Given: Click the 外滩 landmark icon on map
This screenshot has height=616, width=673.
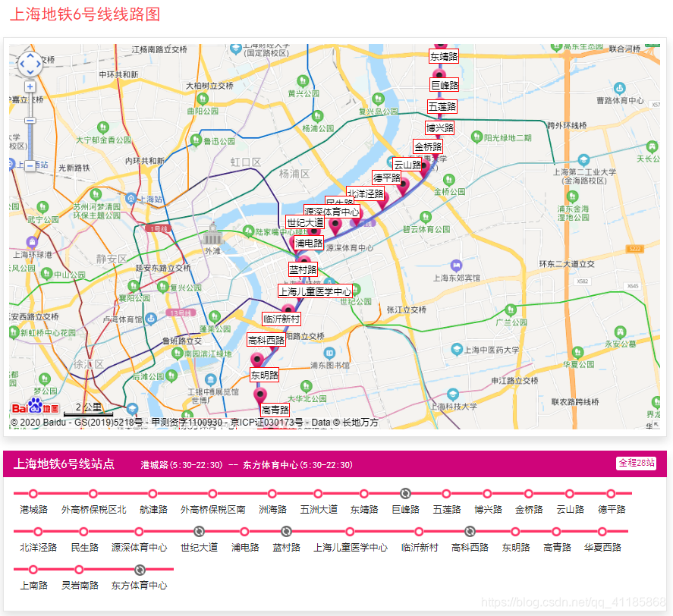Looking at the screenshot, I should point(212,234).
